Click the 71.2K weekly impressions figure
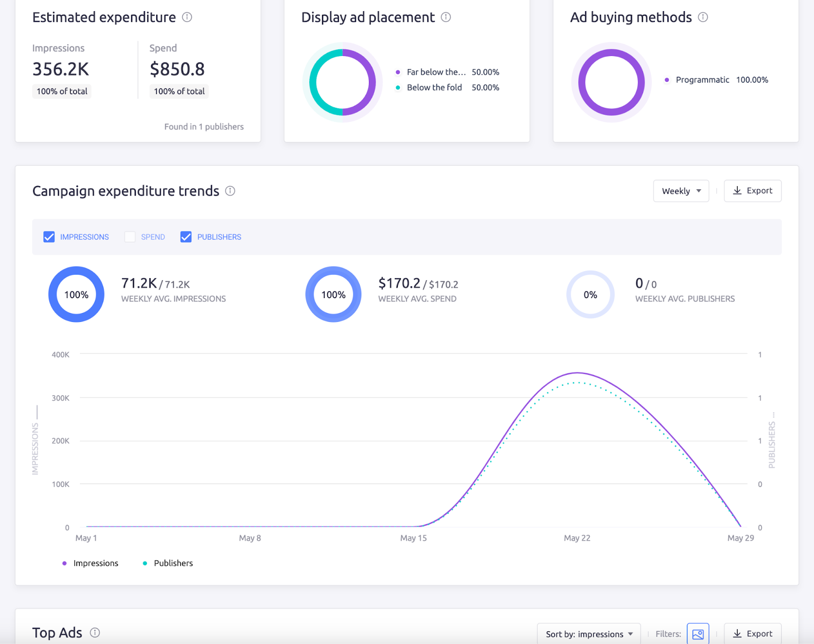This screenshot has width=814, height=644. click(139, 283)
